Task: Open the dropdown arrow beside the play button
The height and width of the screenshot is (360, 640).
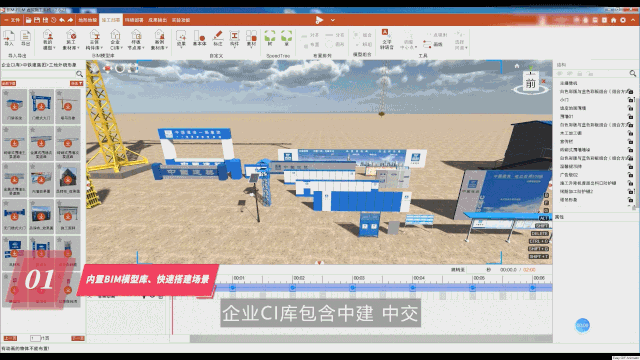Action: 333,20
